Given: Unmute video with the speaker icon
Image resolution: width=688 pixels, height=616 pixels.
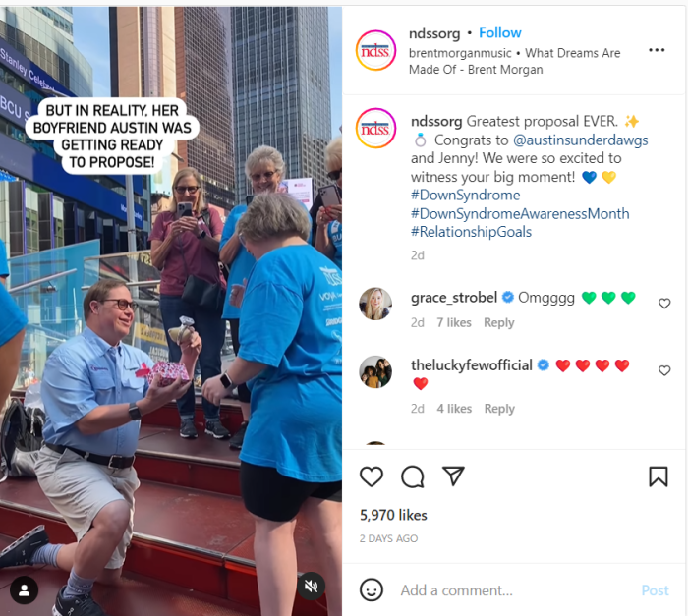Looking at the screenshot, I should coord(312,587).
